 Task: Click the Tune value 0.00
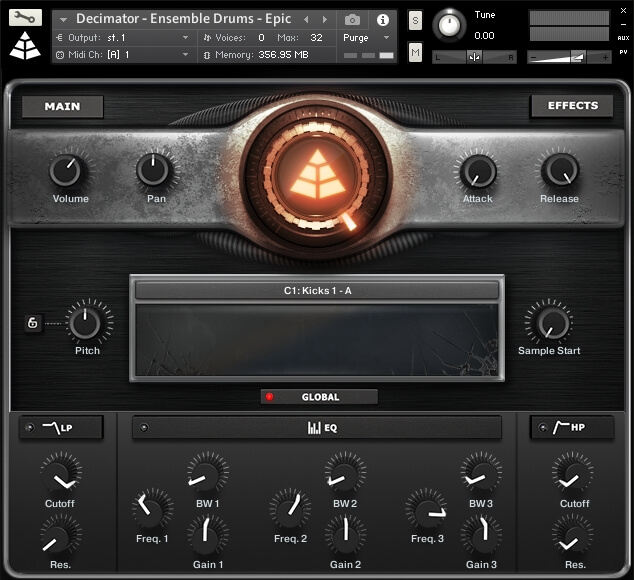tap(484, 36)
